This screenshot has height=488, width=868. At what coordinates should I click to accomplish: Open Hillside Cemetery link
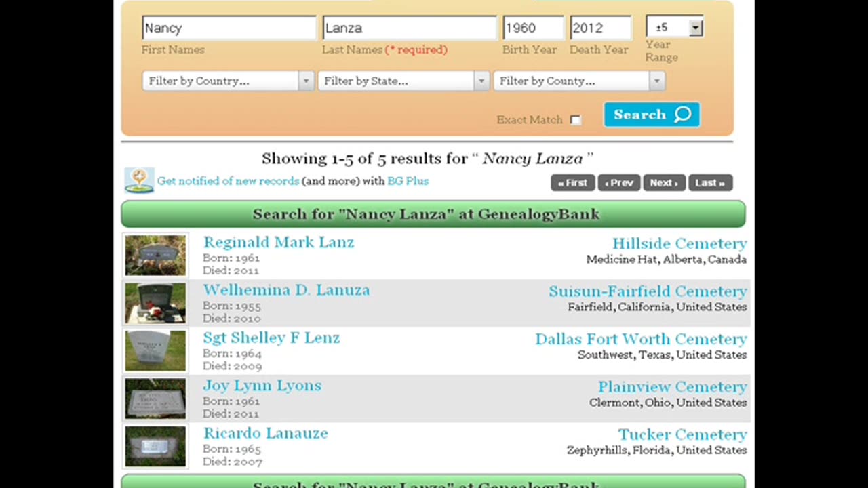pos(679,243)
